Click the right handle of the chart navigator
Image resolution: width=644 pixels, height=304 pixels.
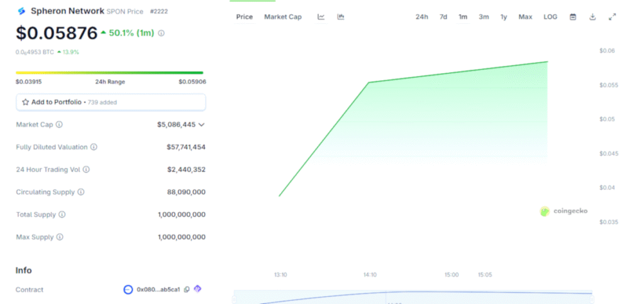tap(592, 300)
